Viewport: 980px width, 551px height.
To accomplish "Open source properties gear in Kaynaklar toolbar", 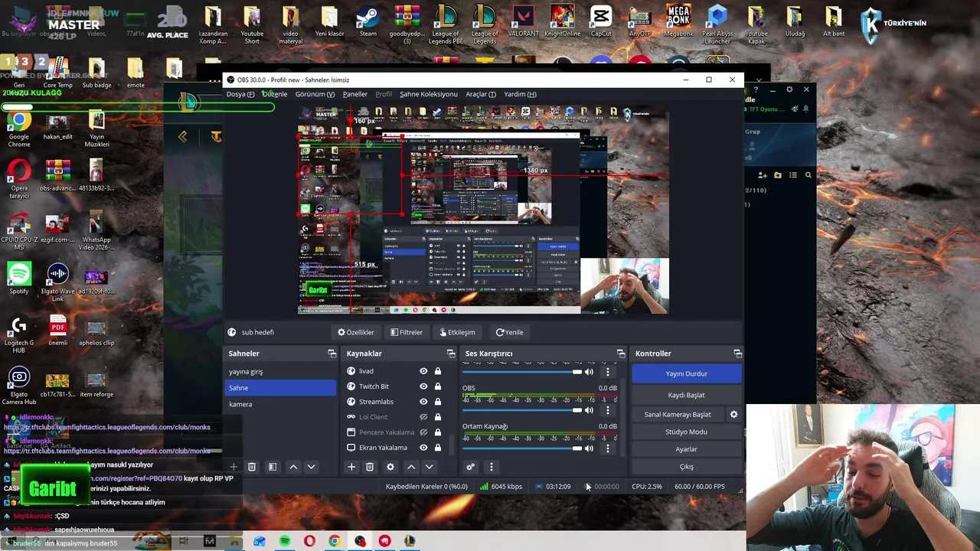I will tap(390, 467).
